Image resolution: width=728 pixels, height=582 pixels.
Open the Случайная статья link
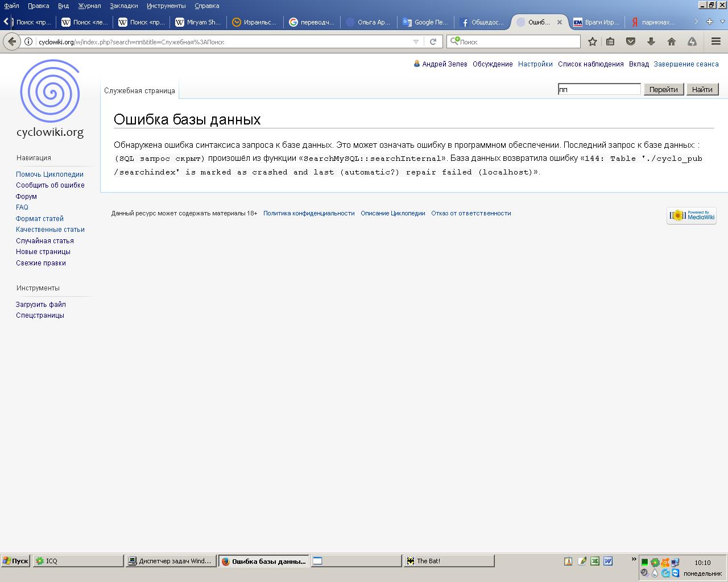pos(45,240)
